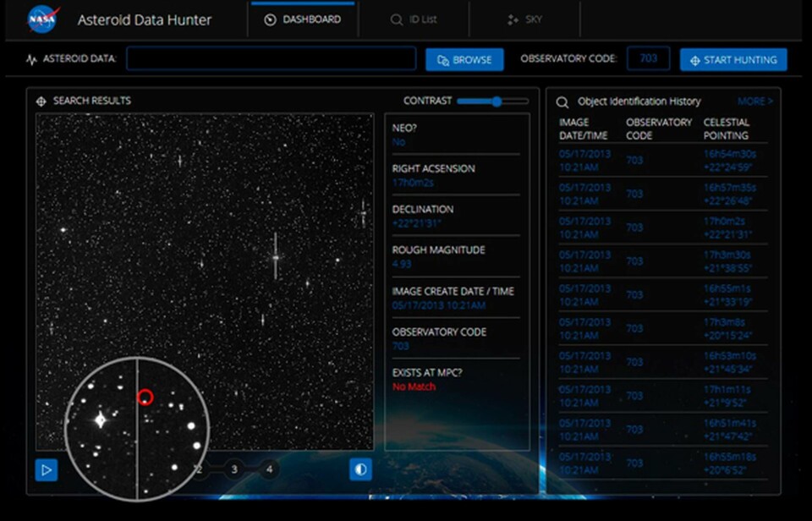Click the Asteroid Data Hunter title

pos(145,20)
